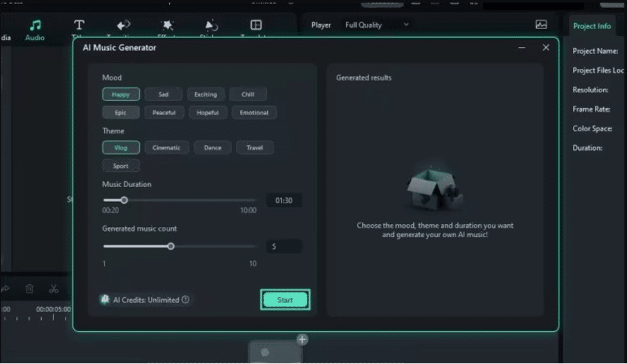Choose the Cinematic theme

166,148
